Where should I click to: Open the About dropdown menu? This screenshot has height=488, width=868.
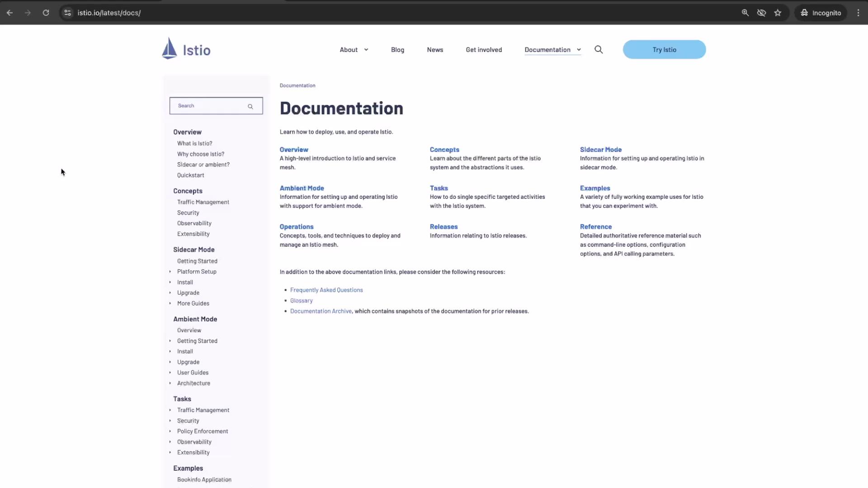(x=354, y=50)
